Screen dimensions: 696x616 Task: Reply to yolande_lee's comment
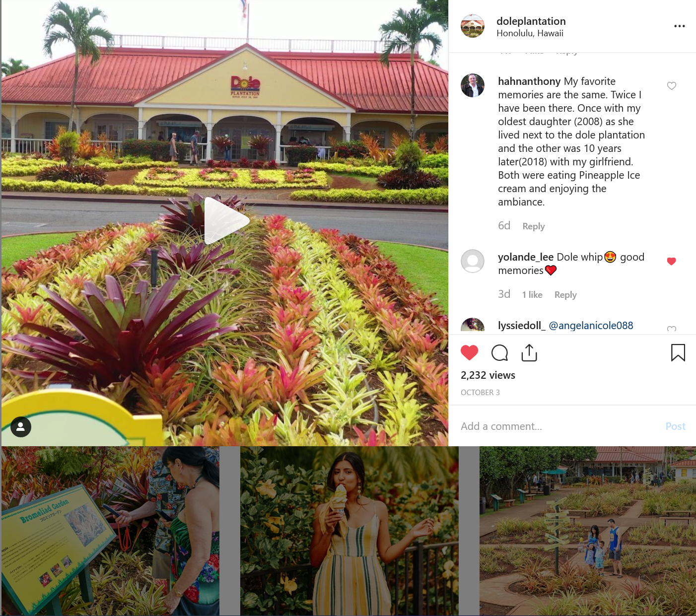click(565, 295)
